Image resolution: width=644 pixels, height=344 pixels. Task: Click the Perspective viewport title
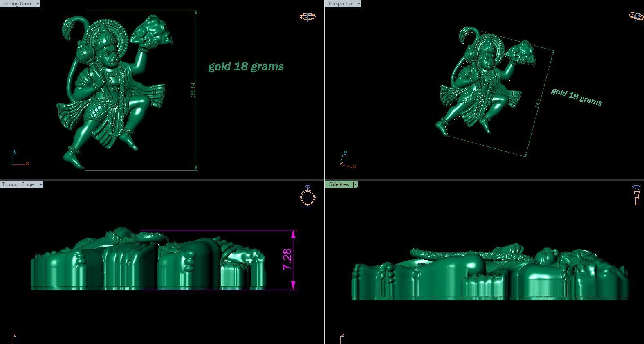[x=341, y=4]
